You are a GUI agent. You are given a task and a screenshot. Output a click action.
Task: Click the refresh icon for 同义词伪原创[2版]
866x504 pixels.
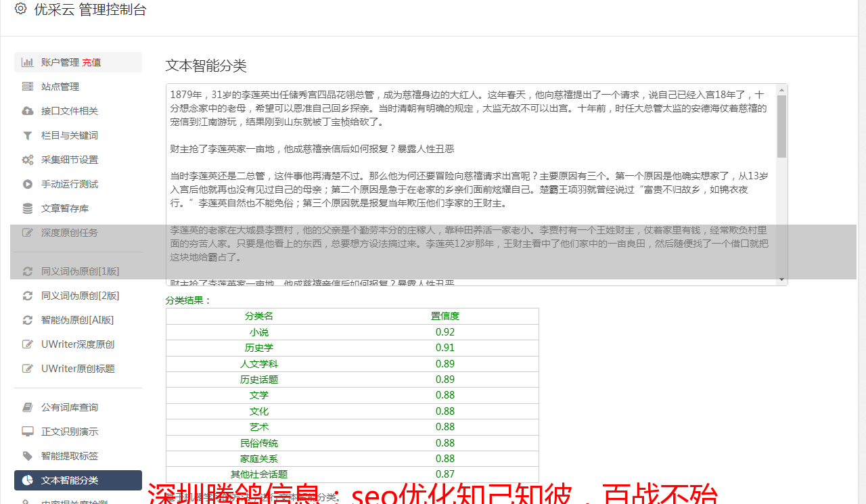coord(28,296)
